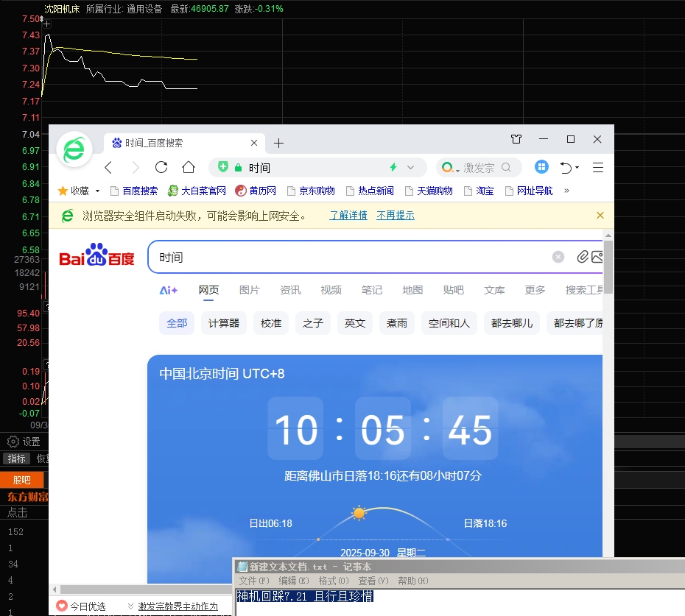Select the 指标 tab in stock software
685x616 pixels.
click(x=17, y=459)
